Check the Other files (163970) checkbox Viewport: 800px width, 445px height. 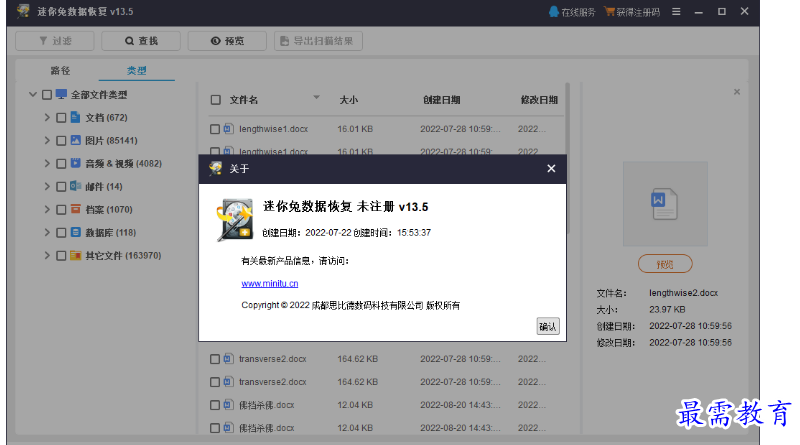tap(61, 256)
